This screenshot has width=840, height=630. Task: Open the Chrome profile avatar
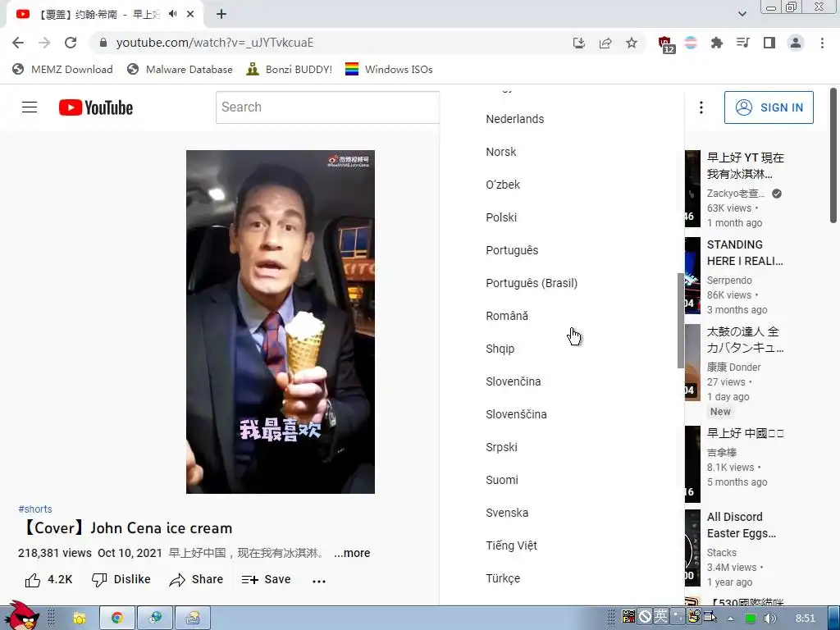tap(796, 43)
